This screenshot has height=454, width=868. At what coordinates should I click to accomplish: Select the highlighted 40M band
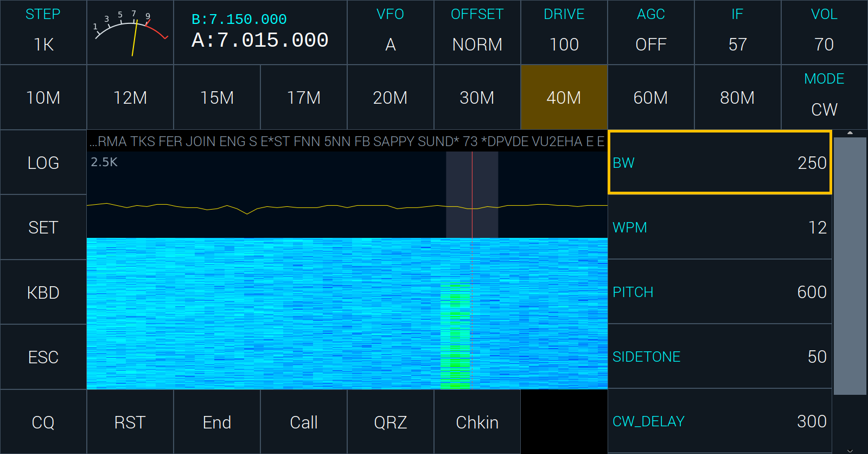click(564, 97)
